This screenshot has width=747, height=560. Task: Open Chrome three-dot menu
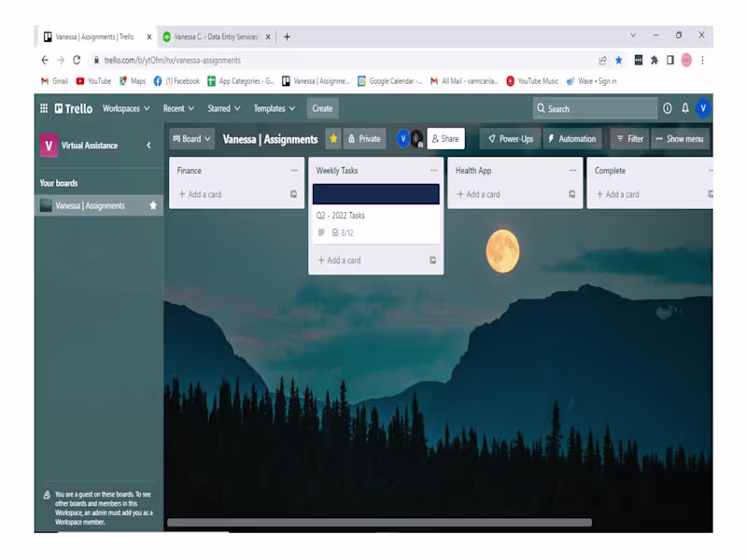click(x=702, y=60)
